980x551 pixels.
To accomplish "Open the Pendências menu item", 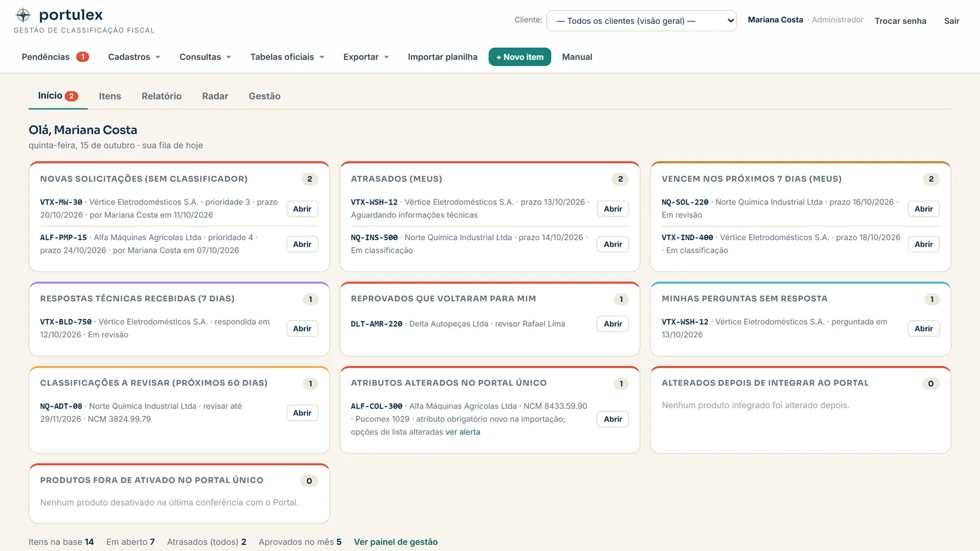I will [x=55, y=57].
